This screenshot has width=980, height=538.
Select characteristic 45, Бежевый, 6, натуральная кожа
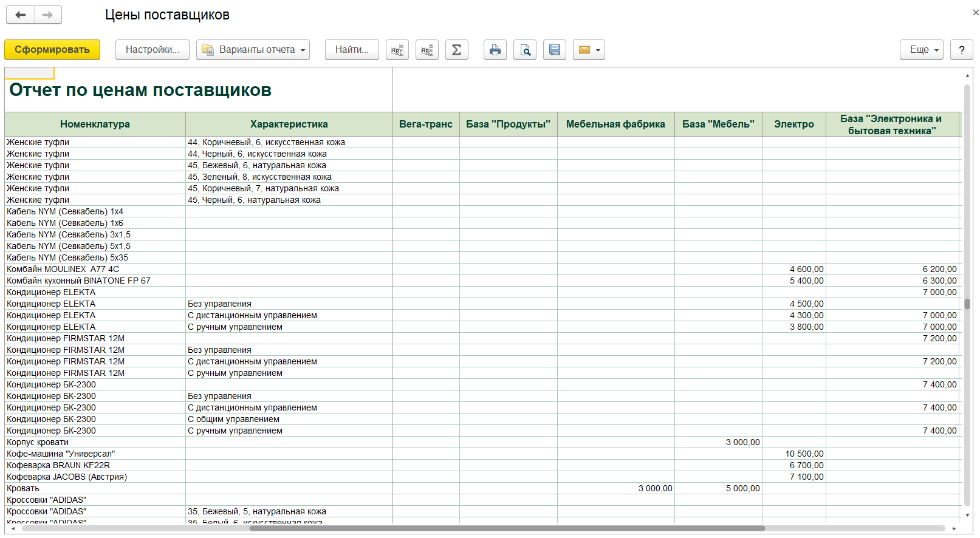289,166
